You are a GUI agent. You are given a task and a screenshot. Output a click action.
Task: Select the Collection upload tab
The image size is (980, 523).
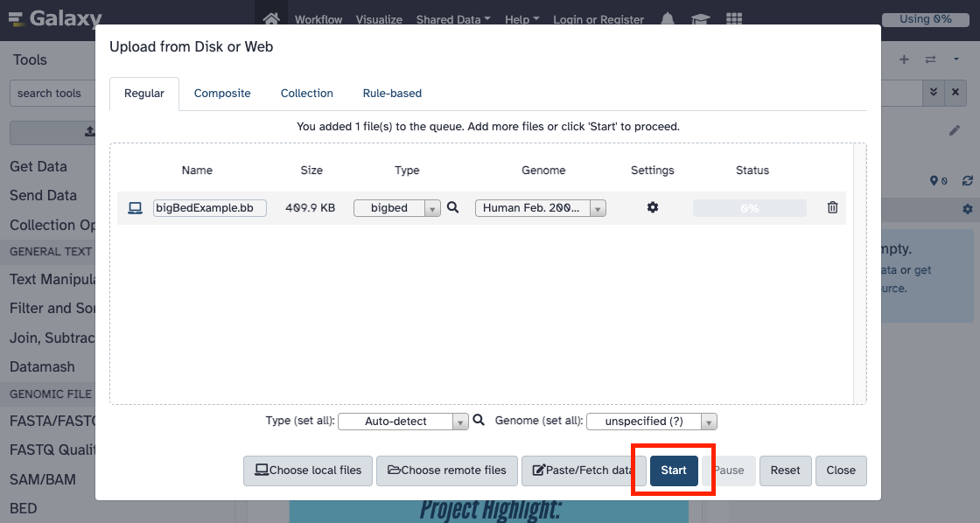(306, 94)
